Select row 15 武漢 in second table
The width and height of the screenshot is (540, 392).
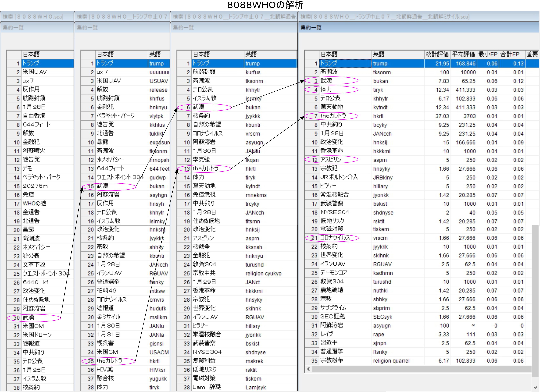tap(102, 186)
